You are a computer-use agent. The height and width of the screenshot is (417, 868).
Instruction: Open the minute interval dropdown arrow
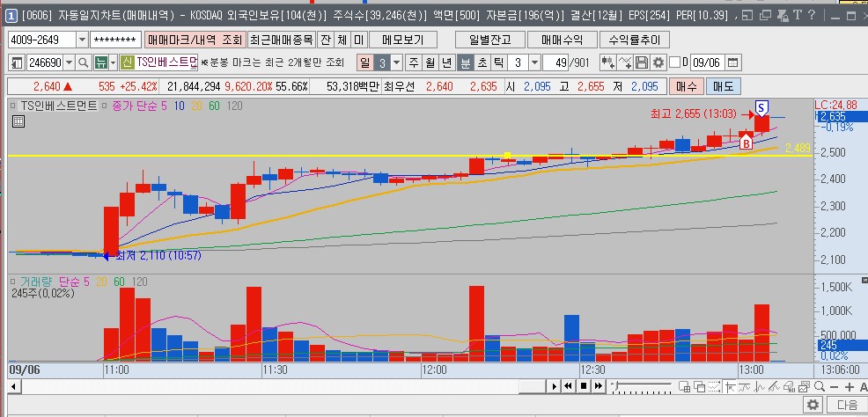(x=534, y=62)
